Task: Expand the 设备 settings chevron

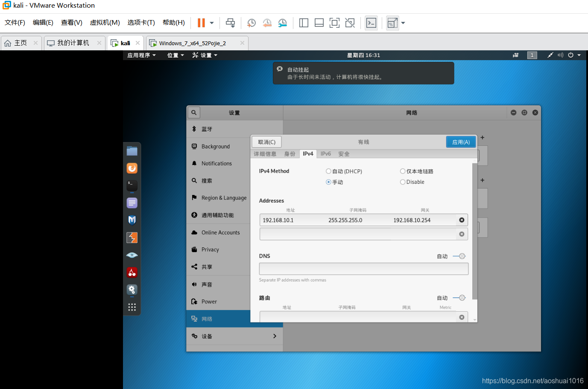Action: tap(275, 336)
